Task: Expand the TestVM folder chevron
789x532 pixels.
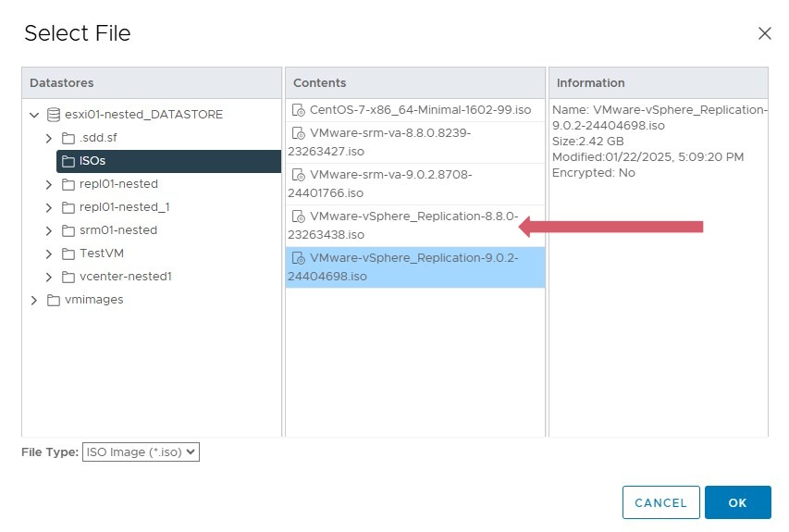Action: pos(49,254)
